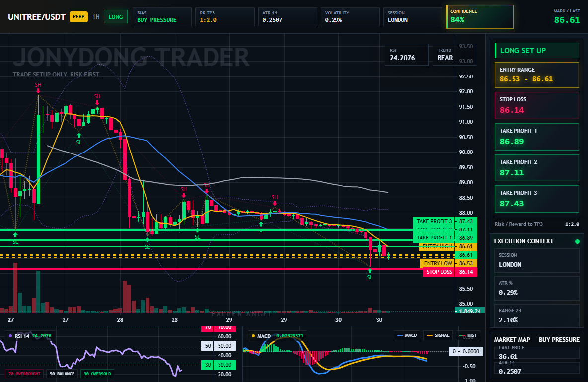Click the MARKET MAP heading
This screenshot has height=382, width=588.
pyautogui.click(x=512, y=340)
